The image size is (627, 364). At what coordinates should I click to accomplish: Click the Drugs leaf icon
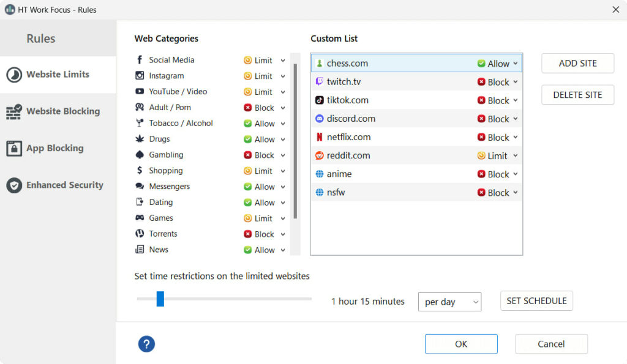click(x=140, y=139)
